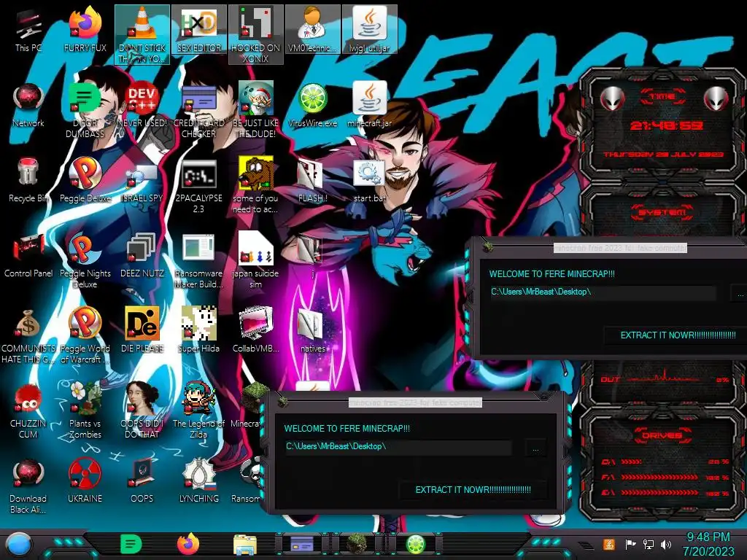
Task: Run the start.bat file
Action: pyautogui.click(x=369, y=181)
